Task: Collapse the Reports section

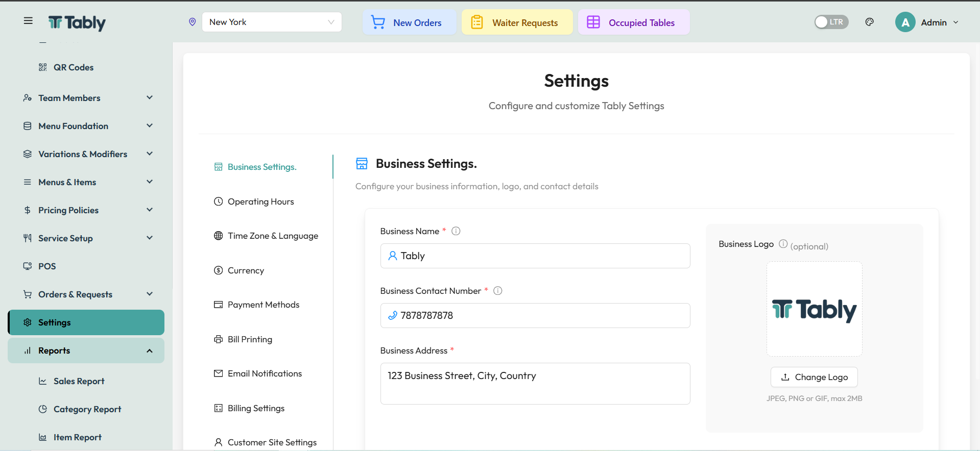Action: click(x=86, y=350)
